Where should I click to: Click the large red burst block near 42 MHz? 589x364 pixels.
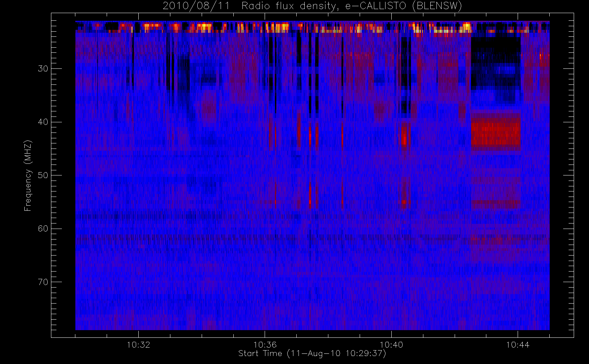[495, 132]
